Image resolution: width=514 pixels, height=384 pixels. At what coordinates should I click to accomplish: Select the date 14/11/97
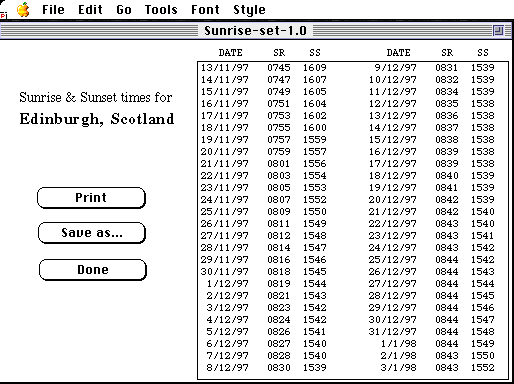coord(225,80)
